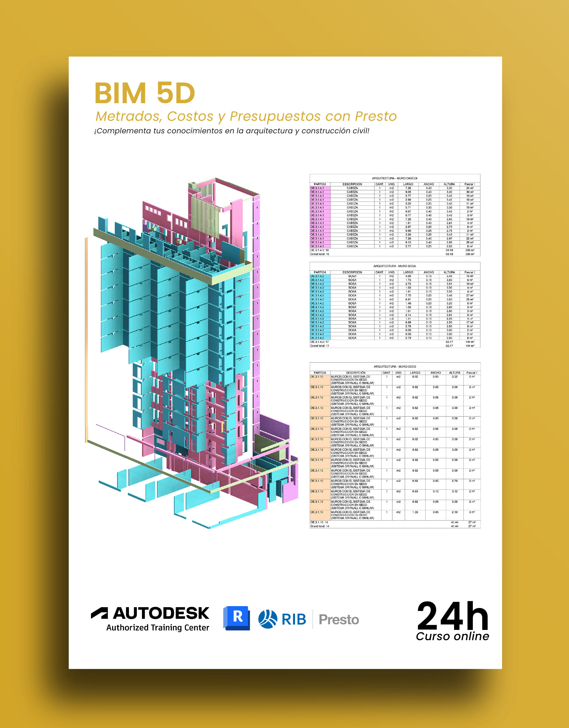Image resolution: width=569 pixels, height=728 pixels.
Task: Click ANCHO header in MURO SECO table
Action: click(x=436, y=372)
